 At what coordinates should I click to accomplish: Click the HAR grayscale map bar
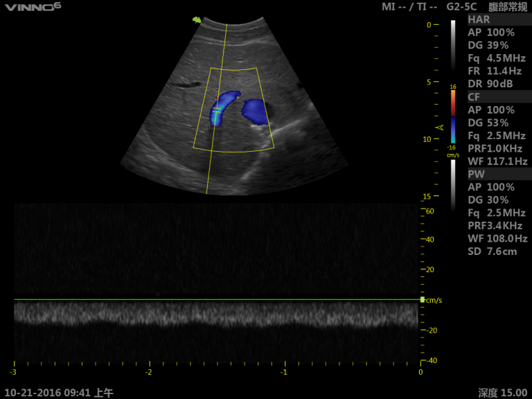(x=453, y=45)
